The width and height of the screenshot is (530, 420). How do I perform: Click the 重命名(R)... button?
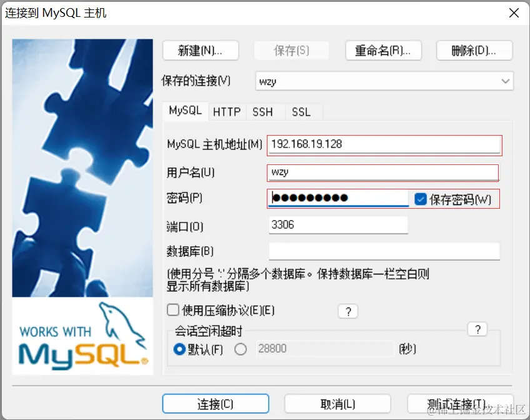[x=383, y=51]
